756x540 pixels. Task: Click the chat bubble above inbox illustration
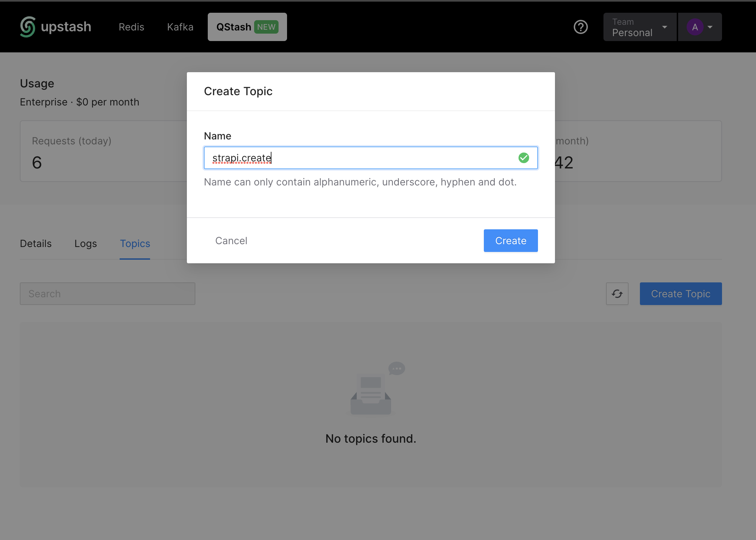[x=396, y=368]
